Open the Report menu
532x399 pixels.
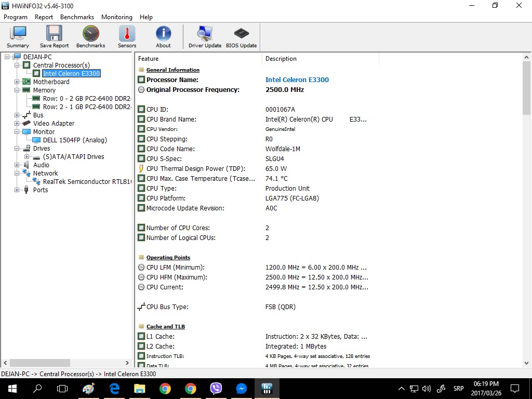[44, 17]
